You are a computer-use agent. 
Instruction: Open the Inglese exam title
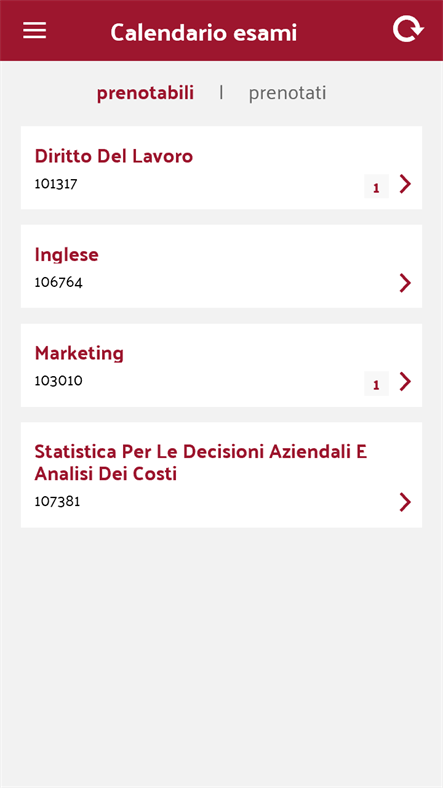pos(66,255)
